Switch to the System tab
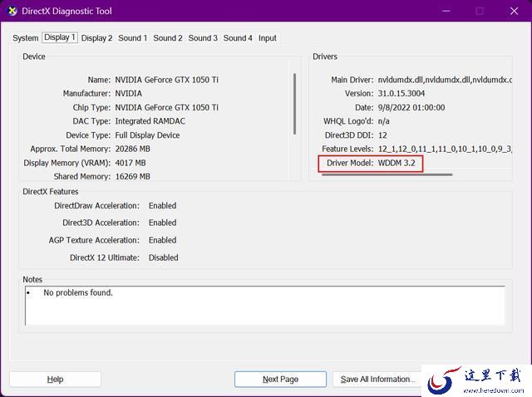Viewport: 532px width, 397px height. [26, 38]
